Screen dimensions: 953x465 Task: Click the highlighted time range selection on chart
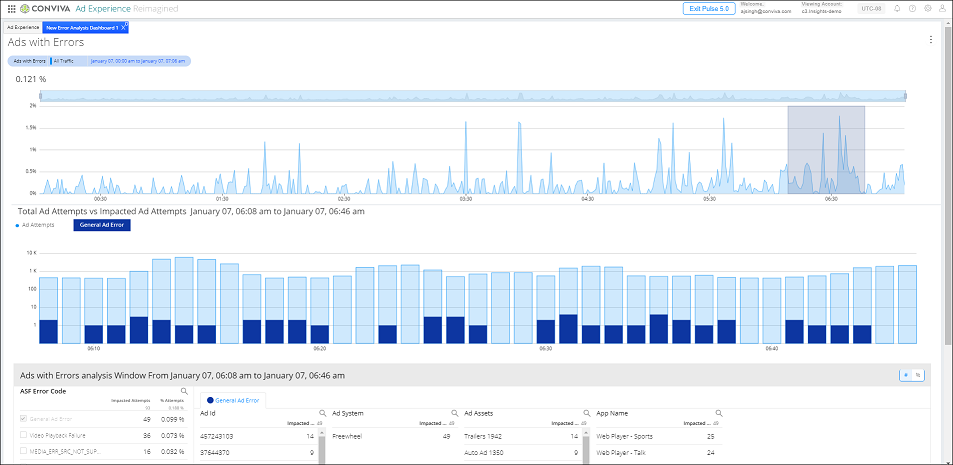click(825, 150)
